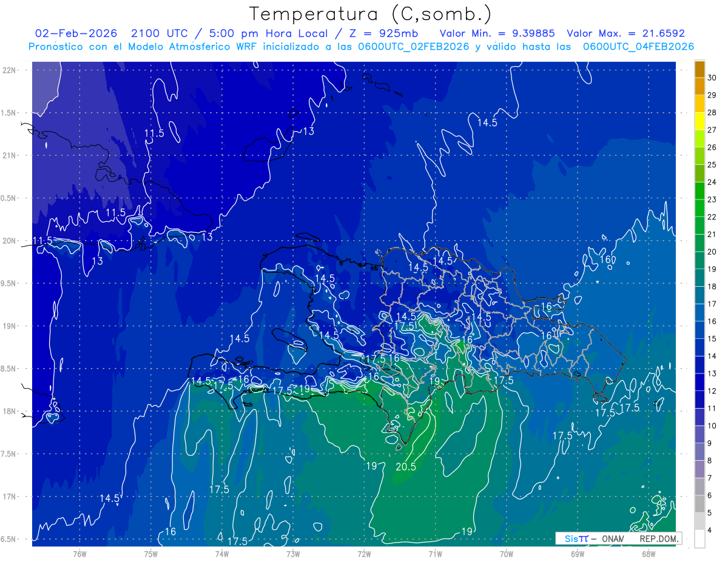This screenshot has width=728, height=562.
Task: Click 'Pronóstico con el Modelo Atmósferico WRF' text
Action: (143, 47)
